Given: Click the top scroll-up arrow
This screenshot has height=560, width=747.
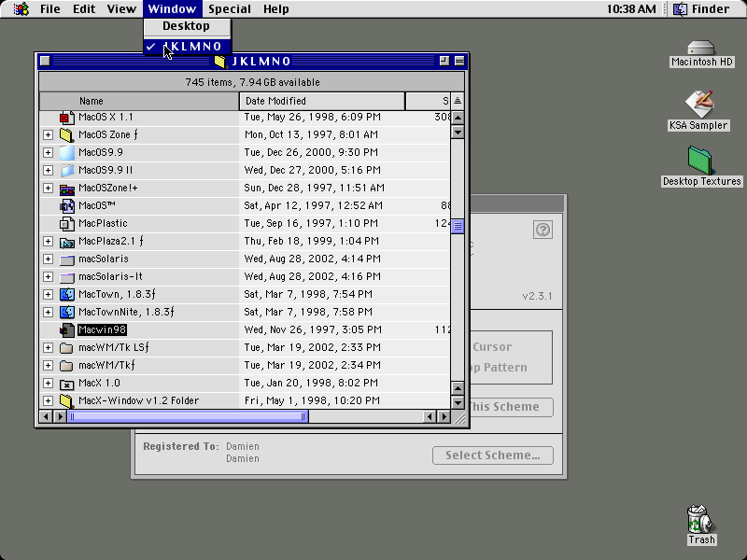Looking at the screenshot, I should tap(458, 118).
